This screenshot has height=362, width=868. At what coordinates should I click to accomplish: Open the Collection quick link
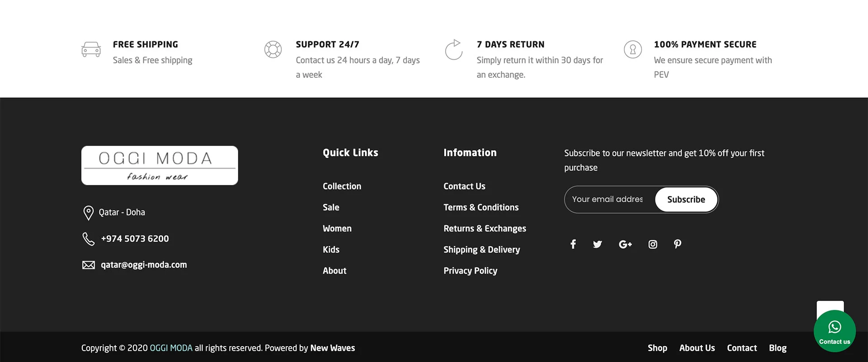tap(342, 186)
